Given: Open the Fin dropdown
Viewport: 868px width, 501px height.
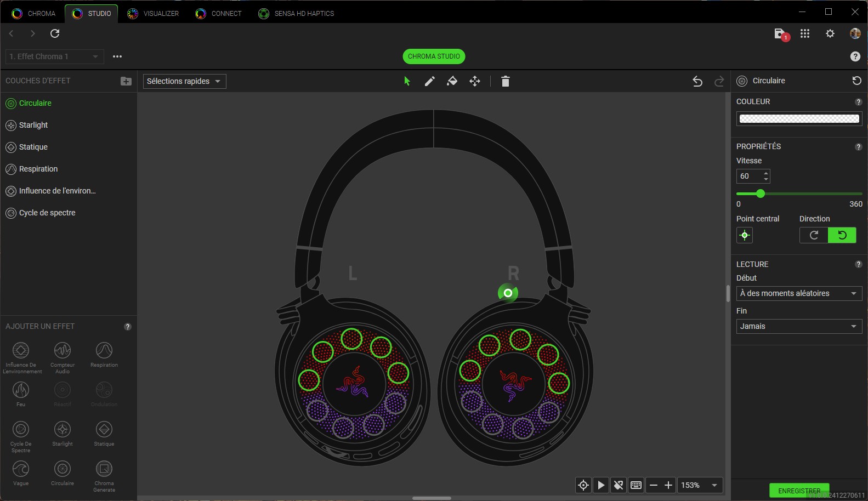Looking at the screenshot, I should (x=799, y=326).
